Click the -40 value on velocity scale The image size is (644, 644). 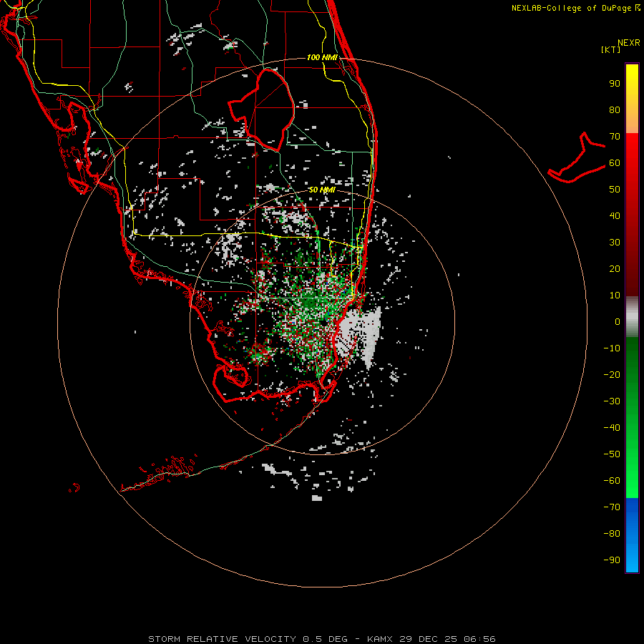point(612,428)
